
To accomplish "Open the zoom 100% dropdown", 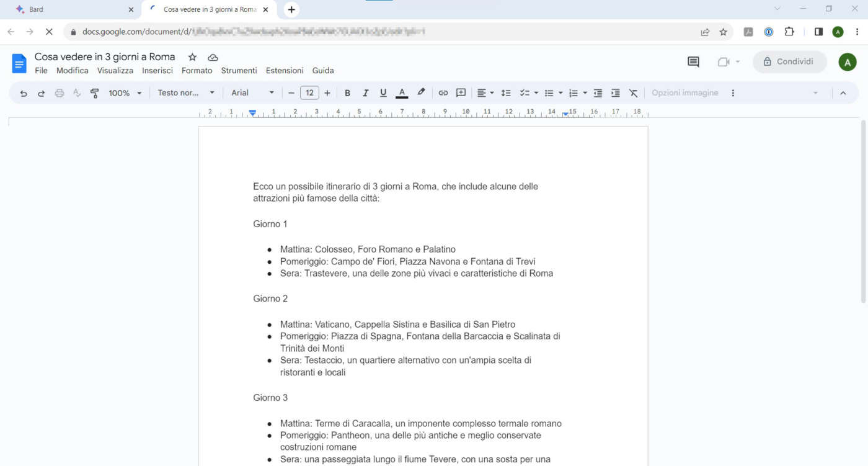I will click(125, 93).
